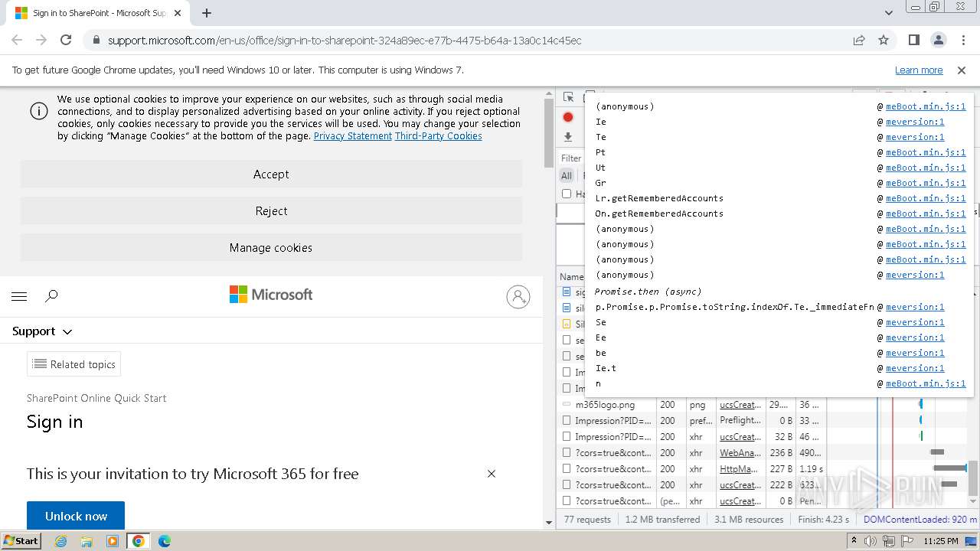The image size is (980, 551).
Task: Click the Unlock now button
Action: point(76,517)
